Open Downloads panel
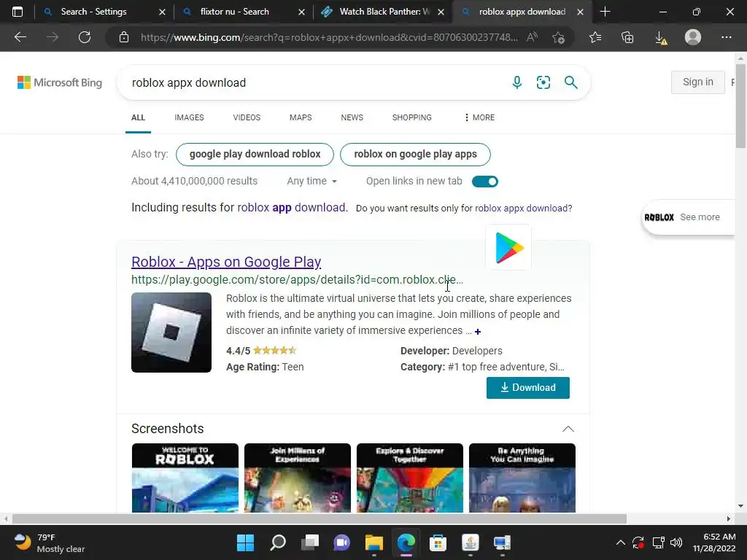The height and width of the screenshot is (560, 747). click(x=661, y=38)
